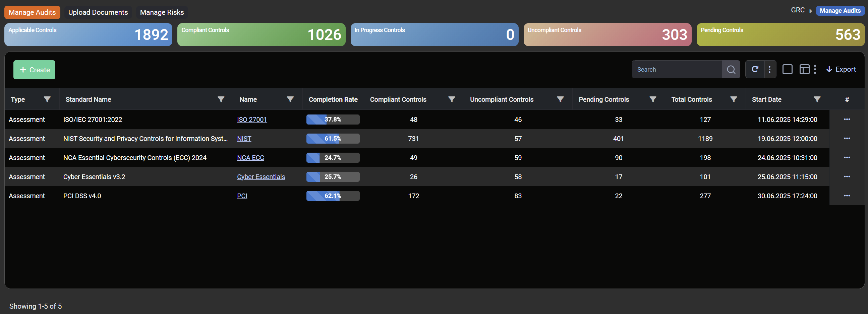Toggle the square checkbox in toolbar
The image size is (868, 314).
(x=787, y=69)
